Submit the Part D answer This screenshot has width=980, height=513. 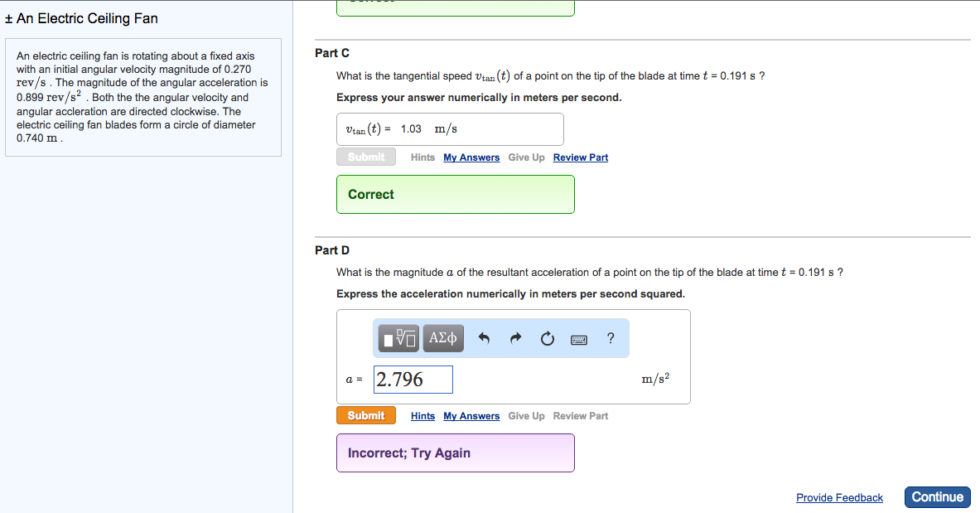click(366, 415)
